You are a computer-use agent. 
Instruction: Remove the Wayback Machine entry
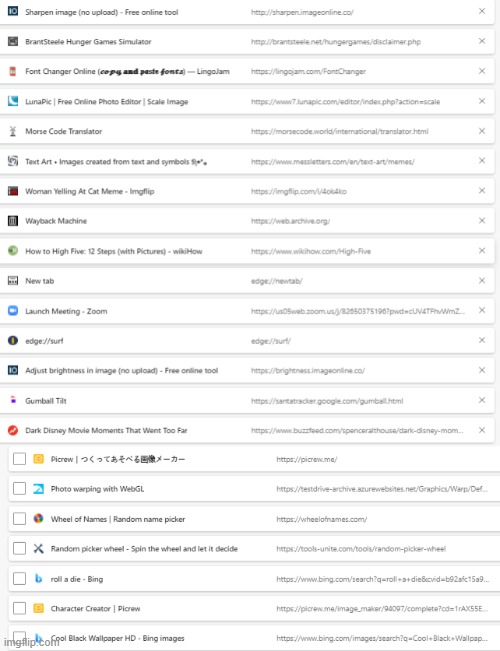click(x=482, y=220)
